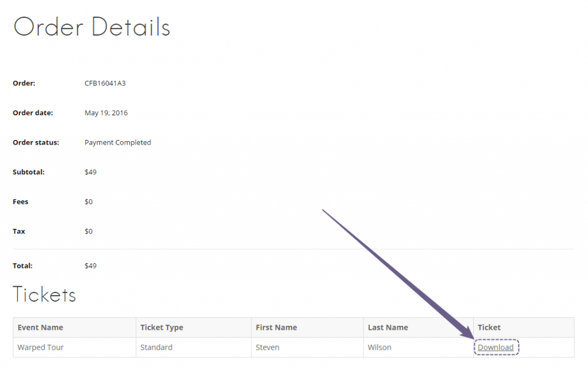This screenshot has height=370, width=588.
Task: Select the Ticket Type column header
Action: [x=194, y=328]
